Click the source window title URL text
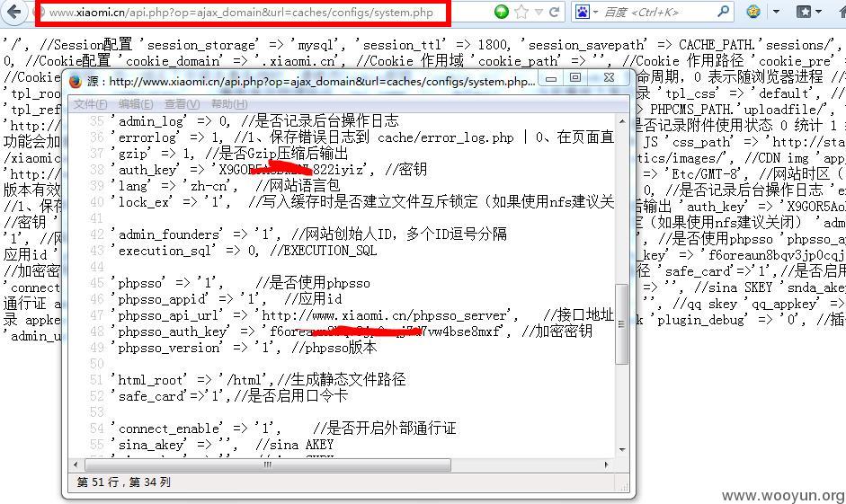The width and height of the screenshot is (846, 504). pyautogui.click(x=322, y=82)
